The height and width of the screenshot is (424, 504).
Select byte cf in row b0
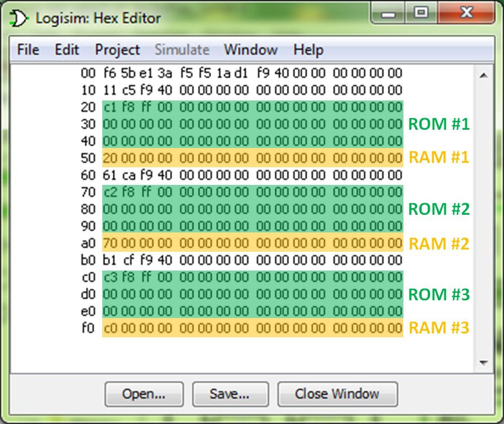pos(129,260)
